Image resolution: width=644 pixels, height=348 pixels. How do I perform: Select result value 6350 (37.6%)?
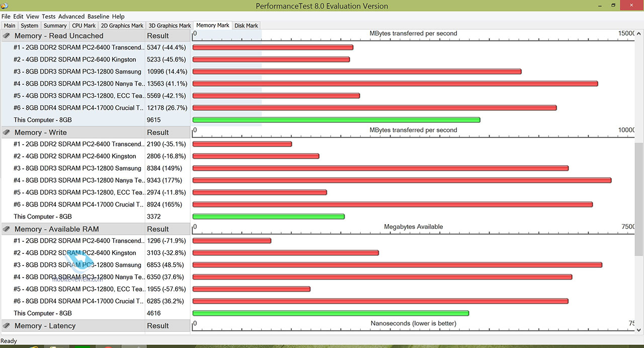[x=166, y=277]
